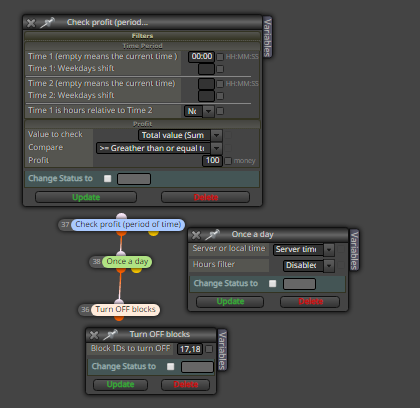Toggle Change Status checkbox in Turn OFF blocks panel
The height and width of the screenshot is (408, 420).
[x=171, y=367]
